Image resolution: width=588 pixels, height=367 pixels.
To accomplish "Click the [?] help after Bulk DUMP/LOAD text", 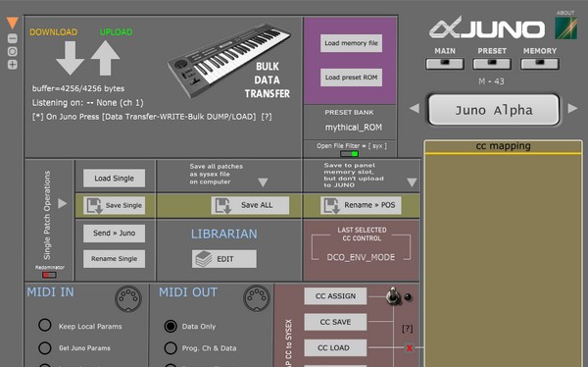I will pos(267,117).
